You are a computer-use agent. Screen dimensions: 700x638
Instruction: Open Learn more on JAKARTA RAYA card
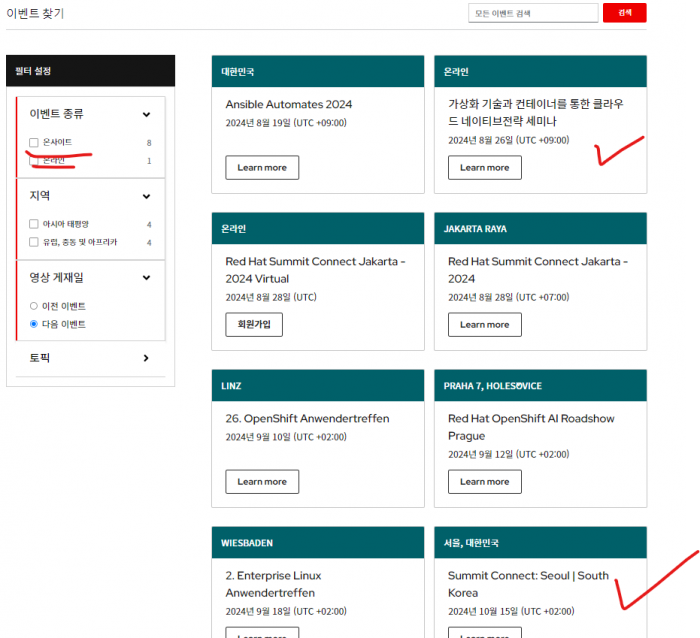point(485,325)
